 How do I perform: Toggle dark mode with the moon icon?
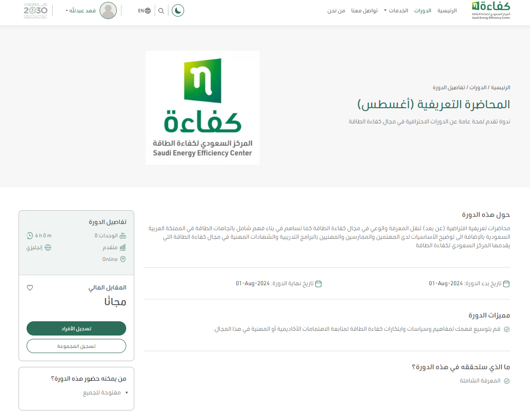click(x=178, y=10)
